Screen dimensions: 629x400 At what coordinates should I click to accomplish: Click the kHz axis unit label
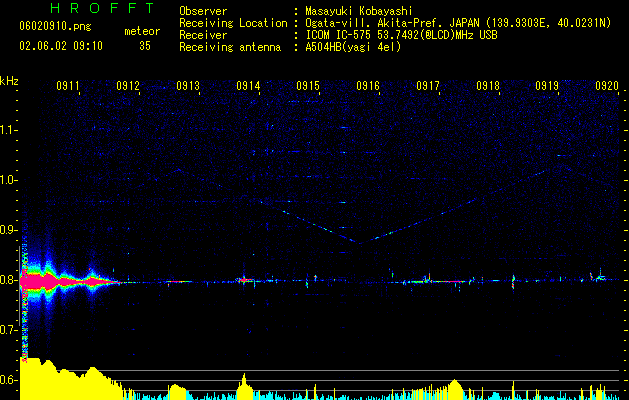(9, 81)
